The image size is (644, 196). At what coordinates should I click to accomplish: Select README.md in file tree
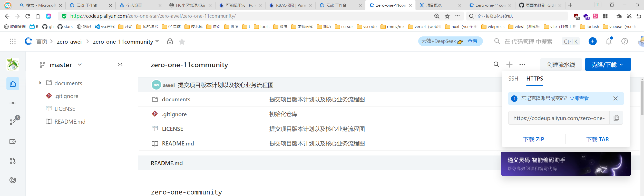70,122
